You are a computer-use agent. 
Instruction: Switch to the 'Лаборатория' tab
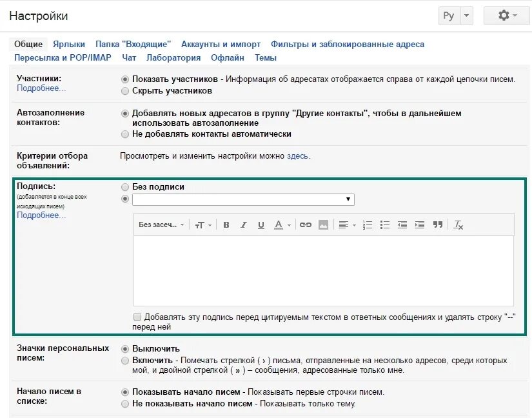click(x=173, y=57)
